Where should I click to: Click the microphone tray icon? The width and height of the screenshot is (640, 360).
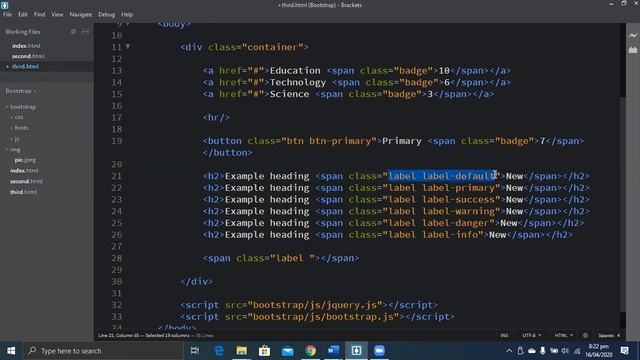542,351
